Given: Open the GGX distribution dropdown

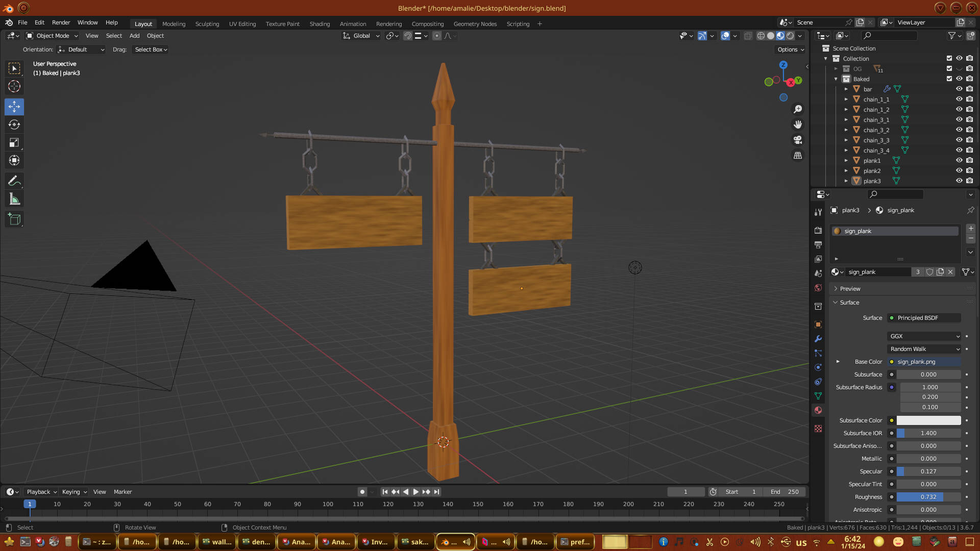Looking at the screenshot, I should (x=924, y=336).
